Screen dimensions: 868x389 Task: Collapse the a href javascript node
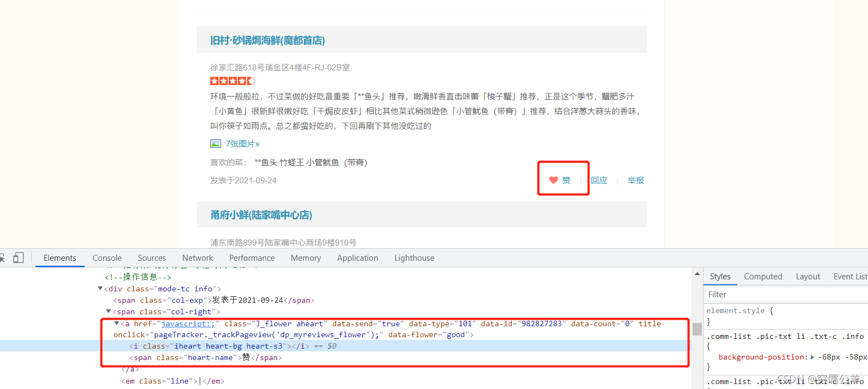[x=116, y=324]
